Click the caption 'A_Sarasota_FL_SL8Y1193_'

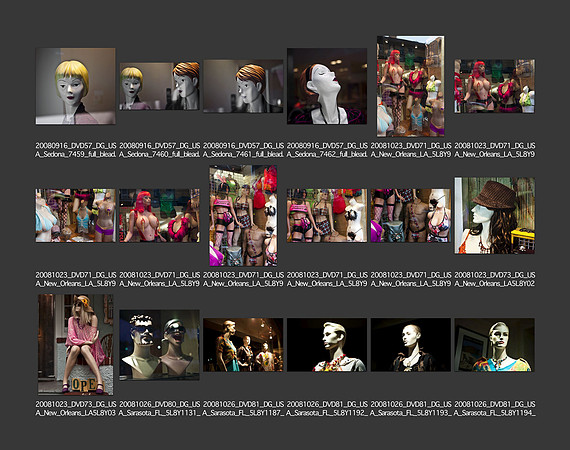[x=410, y=413]
